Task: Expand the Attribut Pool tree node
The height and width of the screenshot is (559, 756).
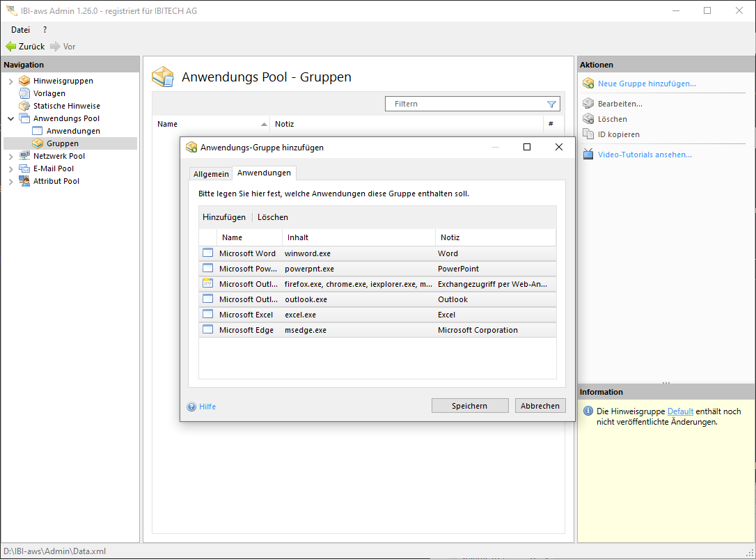Action: tap(10, 182)
